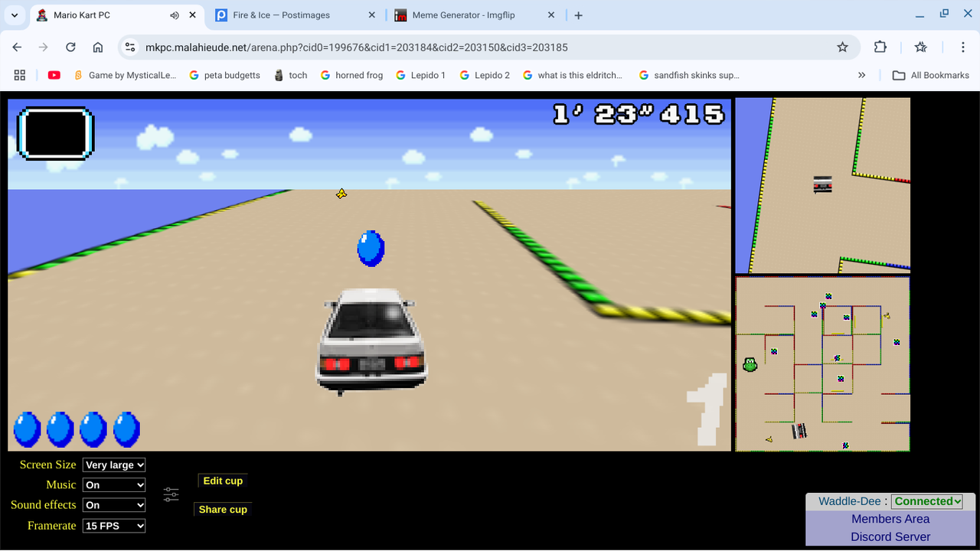Switch to the Meme Generator Imgflip tab

click(475, 15)
